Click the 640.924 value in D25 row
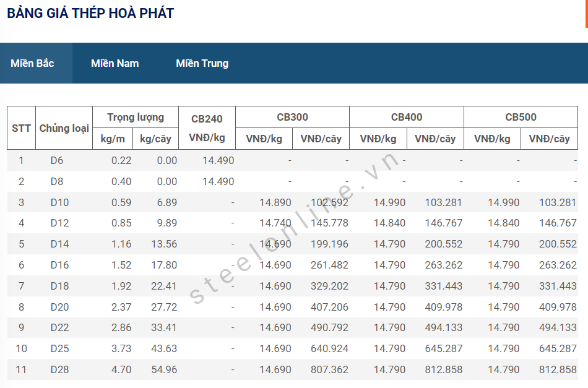The height and width of the screenshot is (388, 588). pyautogui.click(x=330, y=348)
